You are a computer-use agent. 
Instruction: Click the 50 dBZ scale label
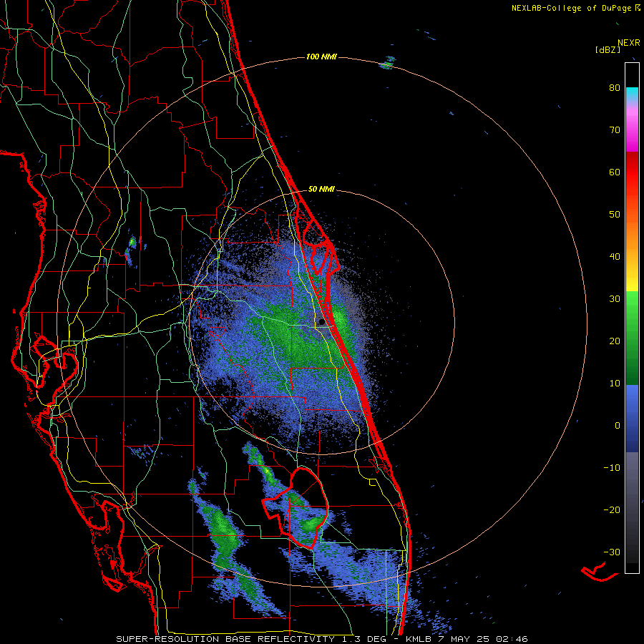[x=615, y=215]
